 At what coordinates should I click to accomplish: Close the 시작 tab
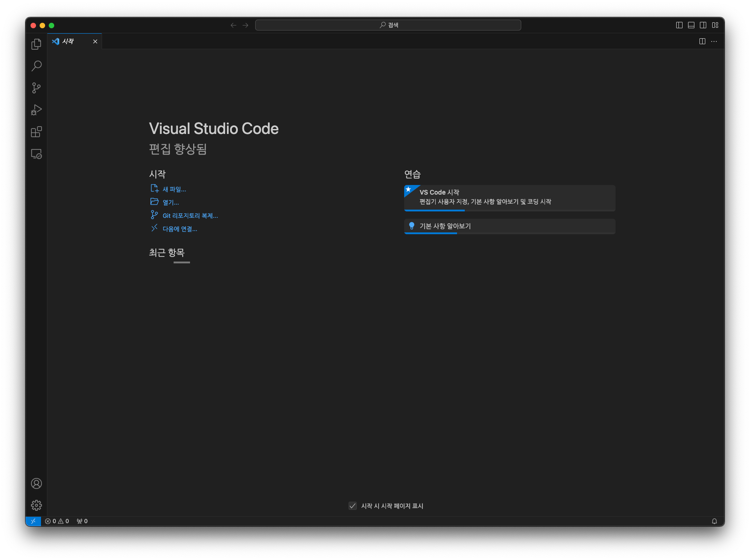pyautogui.click(x=95, y=41)
